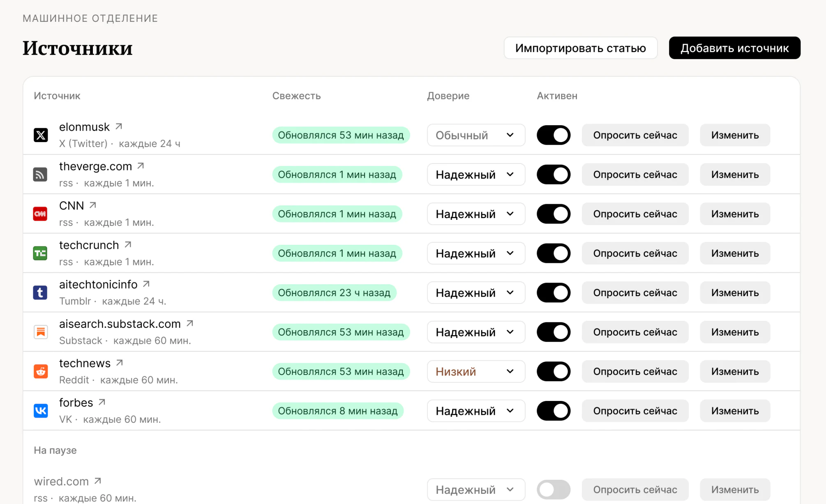The height and width of the screenshot is (504, 826).
Task: Click the TechCrunch logo icon
Action: click(40, 253)
